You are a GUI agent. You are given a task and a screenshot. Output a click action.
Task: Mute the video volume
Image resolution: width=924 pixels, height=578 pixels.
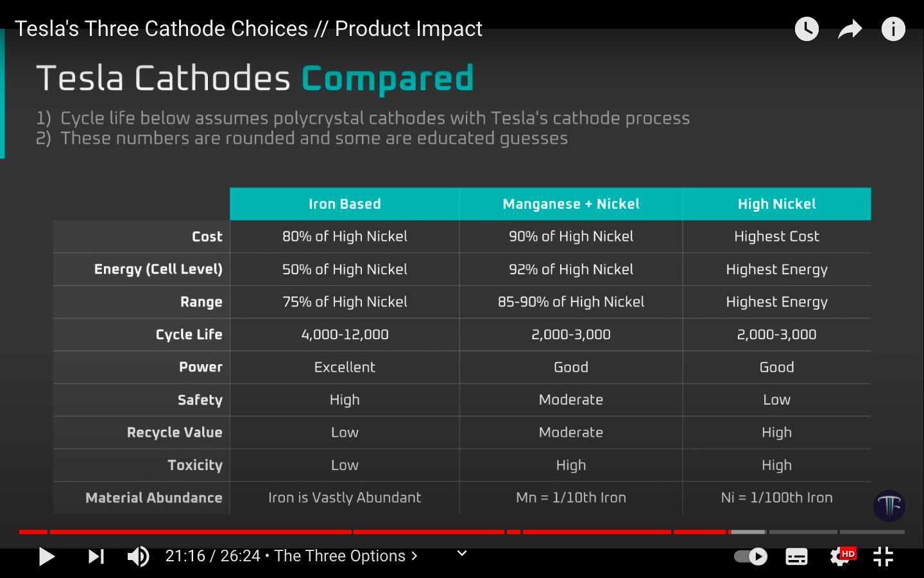pos(138,556)
